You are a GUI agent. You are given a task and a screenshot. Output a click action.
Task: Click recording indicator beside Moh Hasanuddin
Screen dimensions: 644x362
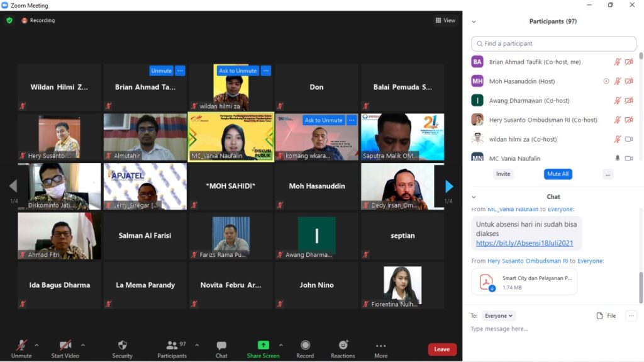tap(606, 81)
